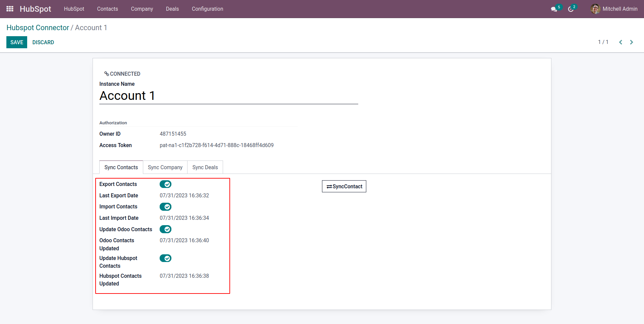Switch to Sync Deals tab
The height and width of the screenshot is (324, 644).
(205, 167)
